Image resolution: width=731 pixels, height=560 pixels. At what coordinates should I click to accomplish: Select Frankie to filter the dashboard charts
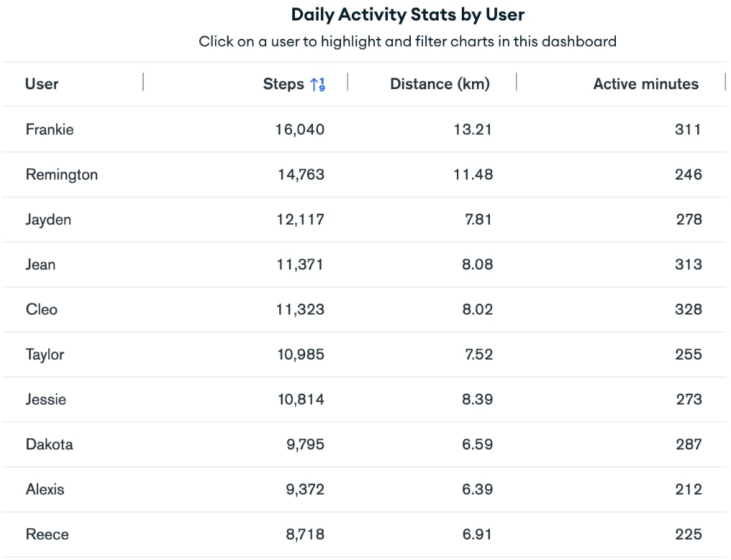[x=50, y=130]
